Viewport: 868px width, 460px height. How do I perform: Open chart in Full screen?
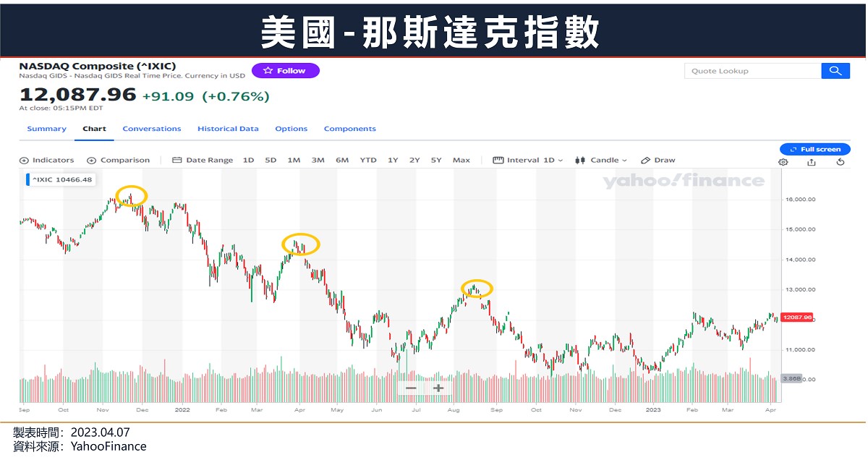click(x=815, y=149)
